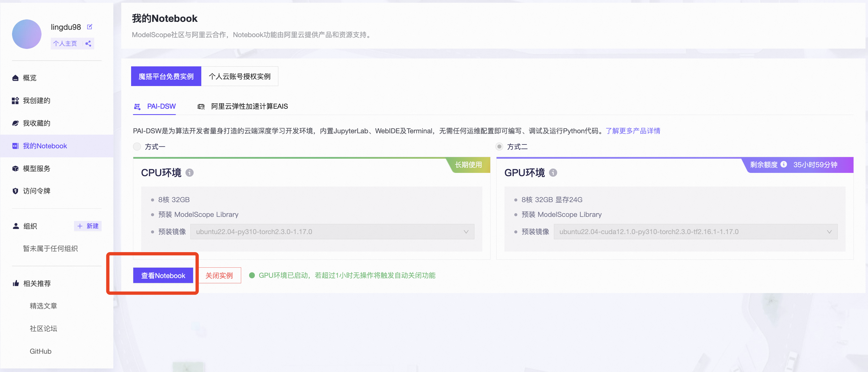This screenshot has width=868, height=372.
Task: Switch to 魔搭平台免费实例 tab
Action: 166,76
